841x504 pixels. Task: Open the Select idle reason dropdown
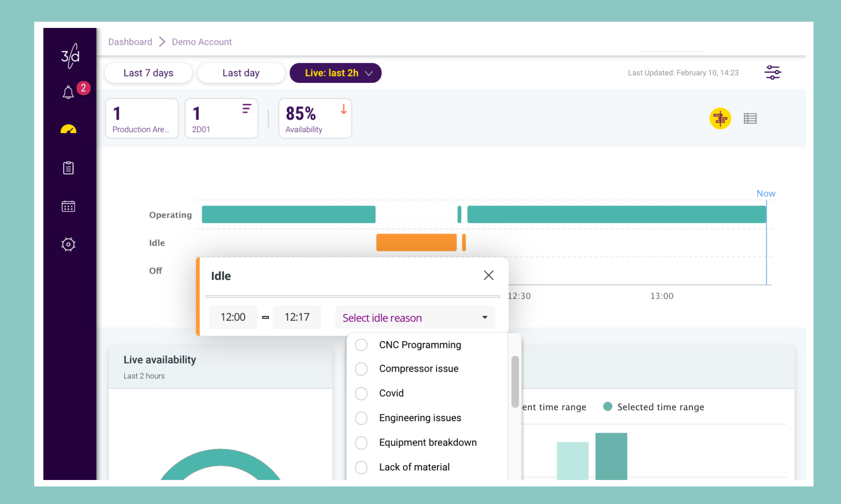pyautogui.click(x=415, y=318)
